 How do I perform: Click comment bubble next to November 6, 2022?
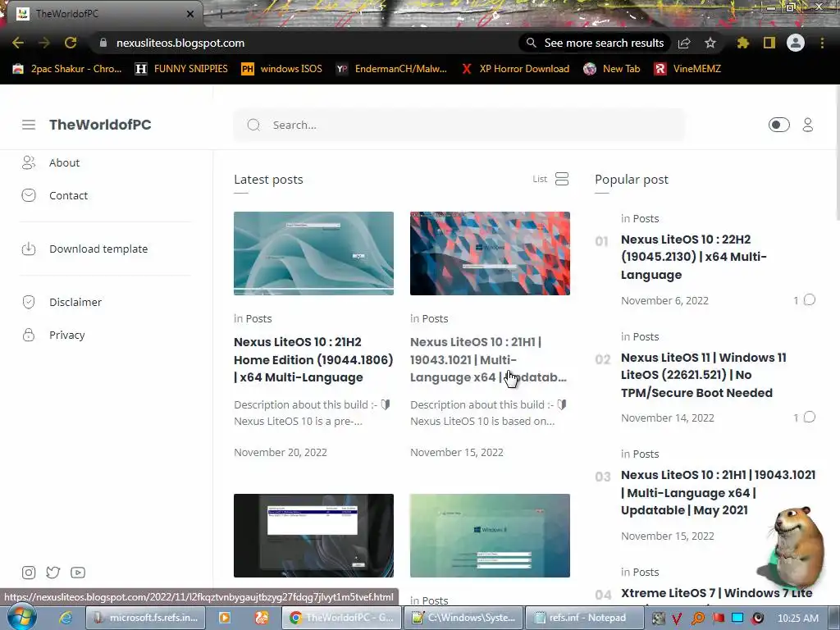coord(810,300)
